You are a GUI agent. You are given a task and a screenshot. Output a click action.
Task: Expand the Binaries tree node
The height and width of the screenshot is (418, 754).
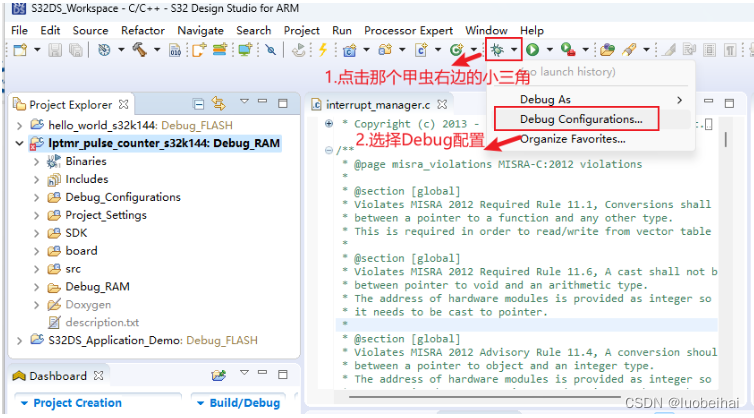pos(37,162)
